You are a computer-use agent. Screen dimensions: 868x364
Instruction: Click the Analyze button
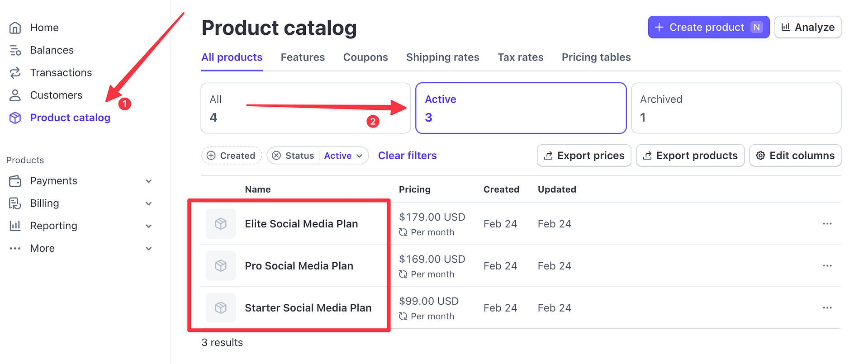pyautogui.click(x=808, y=27)
